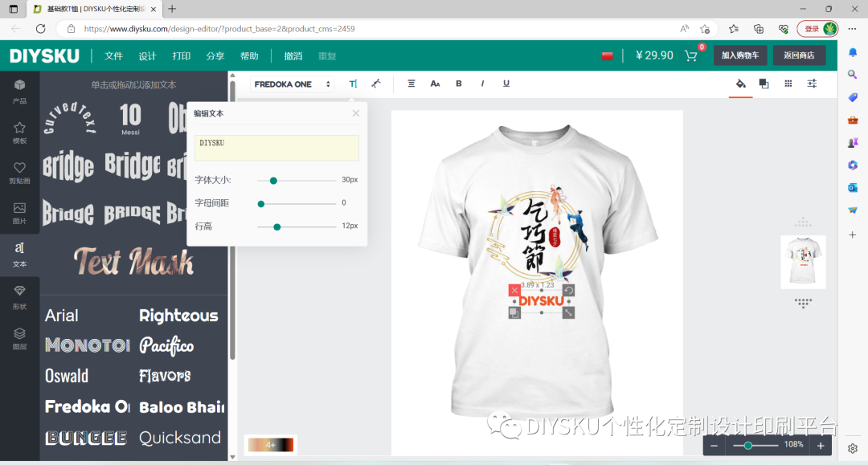Zoom in with the plus button
The width and height of the screenshot is (868, 465).
coord(821,446)
